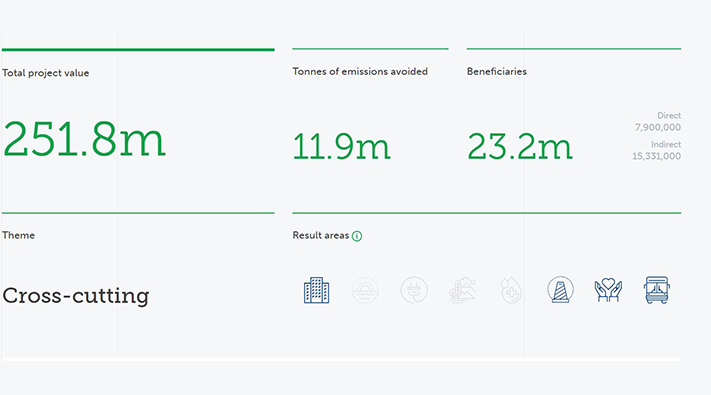The image size is (711, 395).
Task: Click the 'Tonnes of emissions avoided' label
Action: click(x=360, y=71)
